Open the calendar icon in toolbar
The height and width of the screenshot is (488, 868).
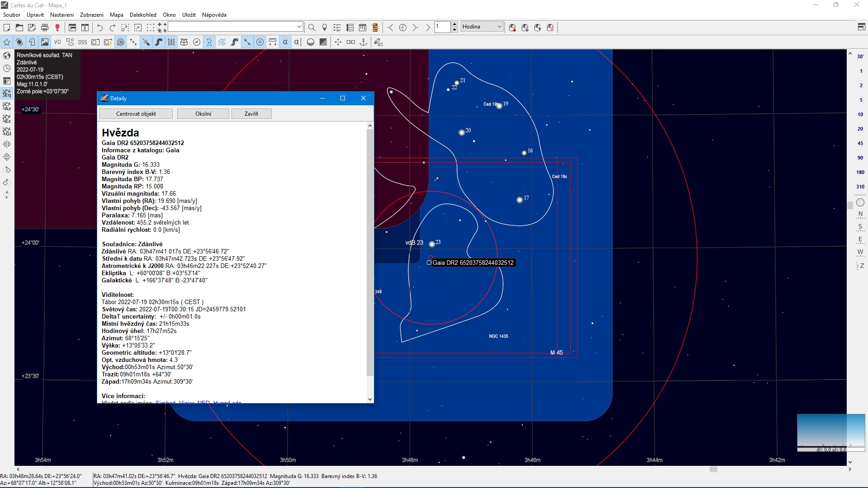point(363,28)
